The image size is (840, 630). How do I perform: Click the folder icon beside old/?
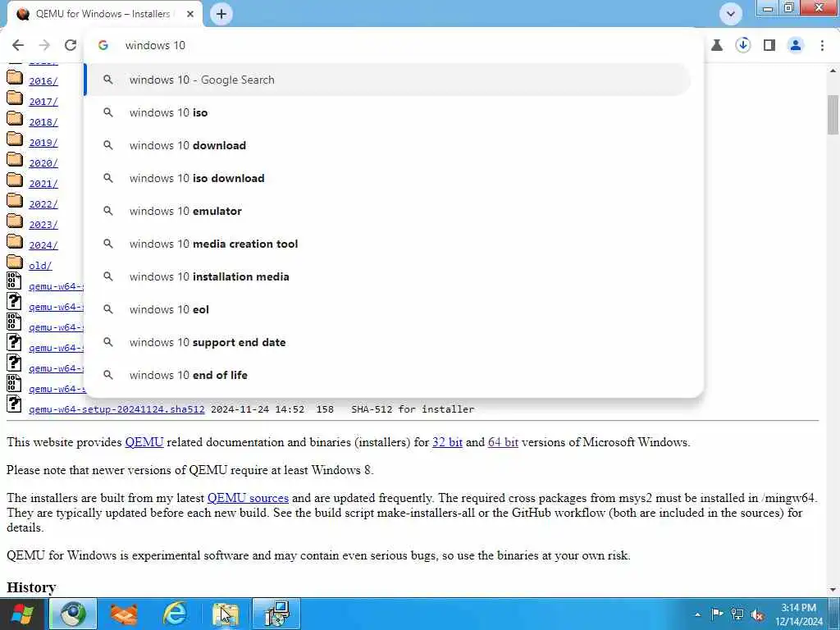[15, 262]
